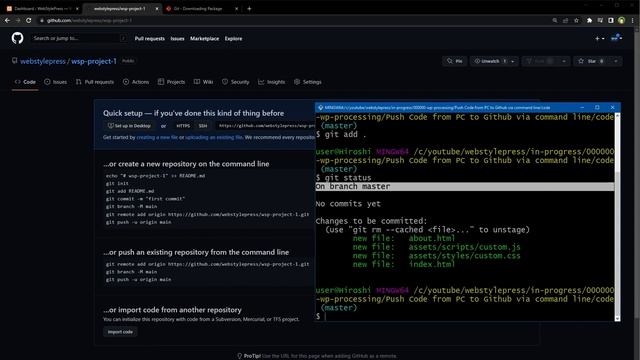
Task: Expand the Fork dropdown arrow
Action: pyautogui.click(x=564, y=61)
